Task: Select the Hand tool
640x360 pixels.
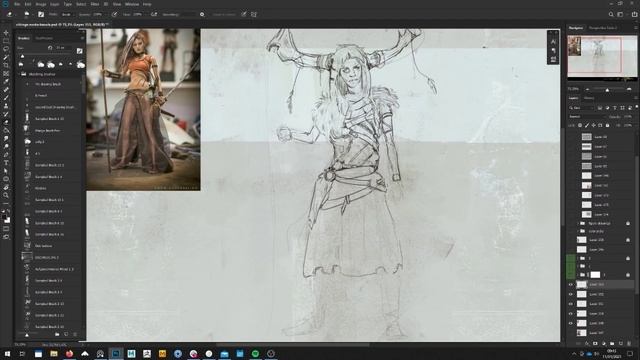Action: 6,187
